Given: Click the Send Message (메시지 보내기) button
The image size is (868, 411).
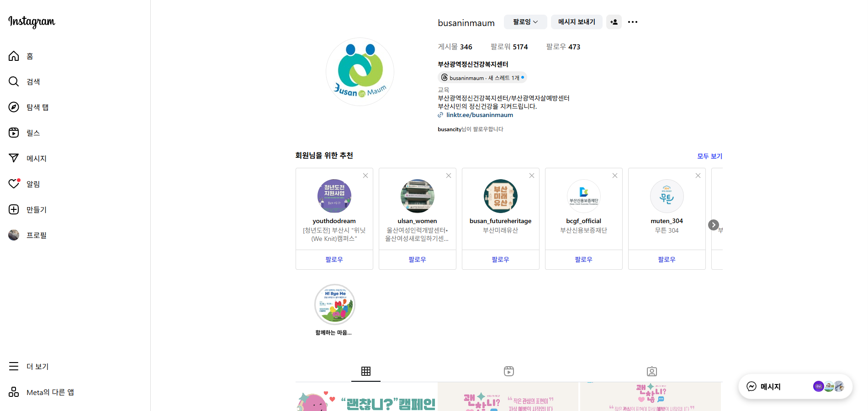Looking at the screenshot, I should [576, 22].
